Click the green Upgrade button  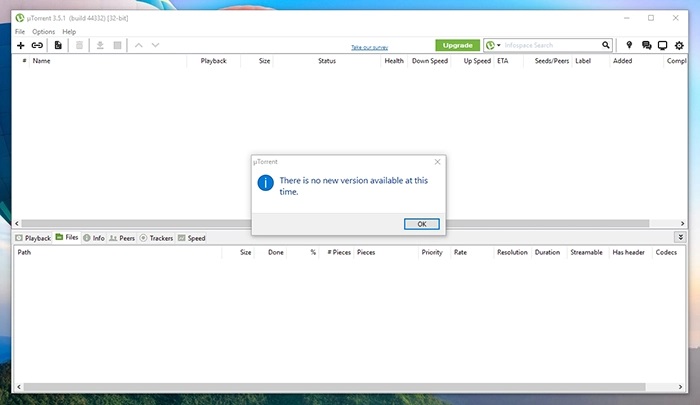(458, 45)
